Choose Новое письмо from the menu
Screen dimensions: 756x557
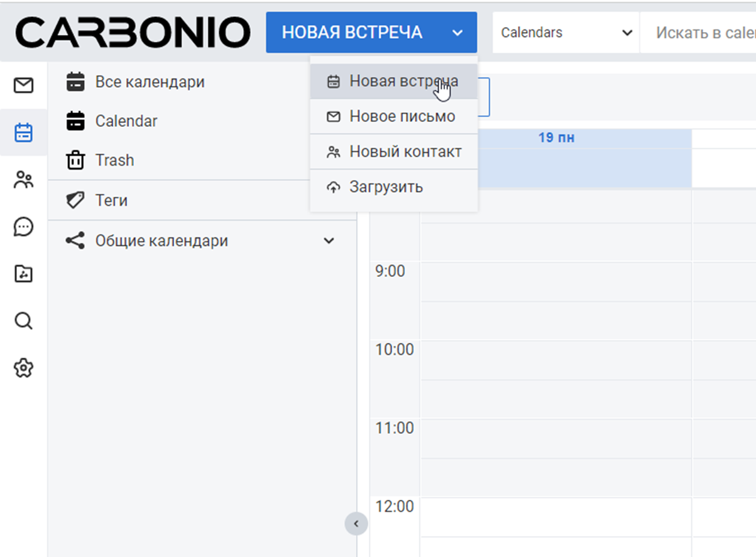[402, 117]
